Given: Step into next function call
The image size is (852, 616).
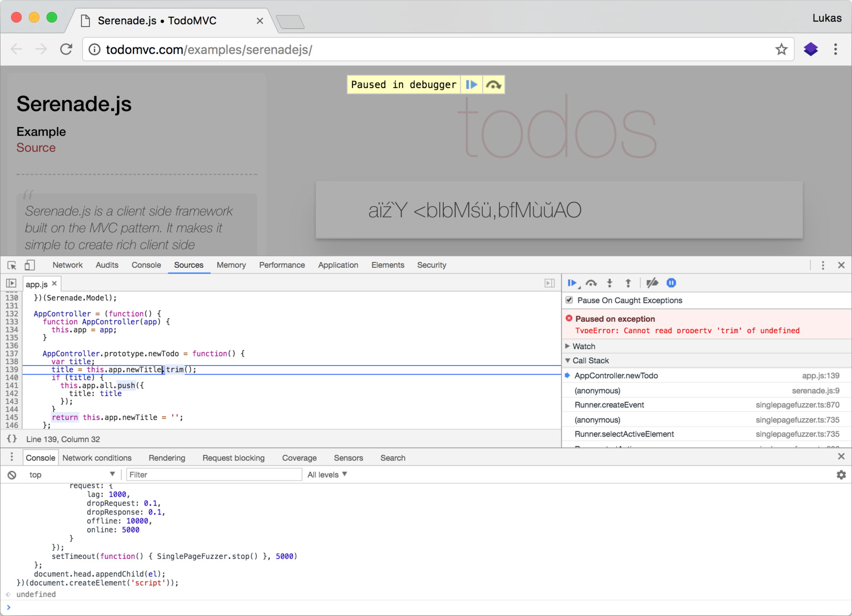Looking at the screenshot, I should tap(610, 283).
